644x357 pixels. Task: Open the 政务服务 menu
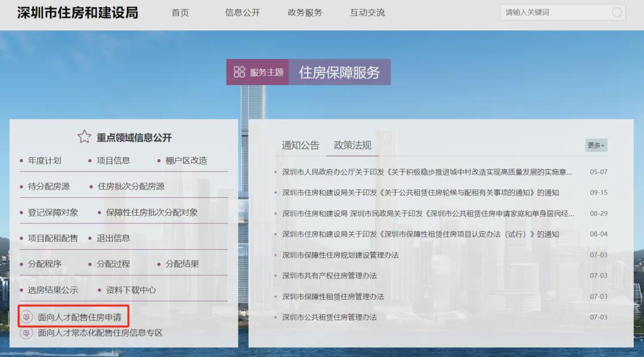[x=305, y=13]
